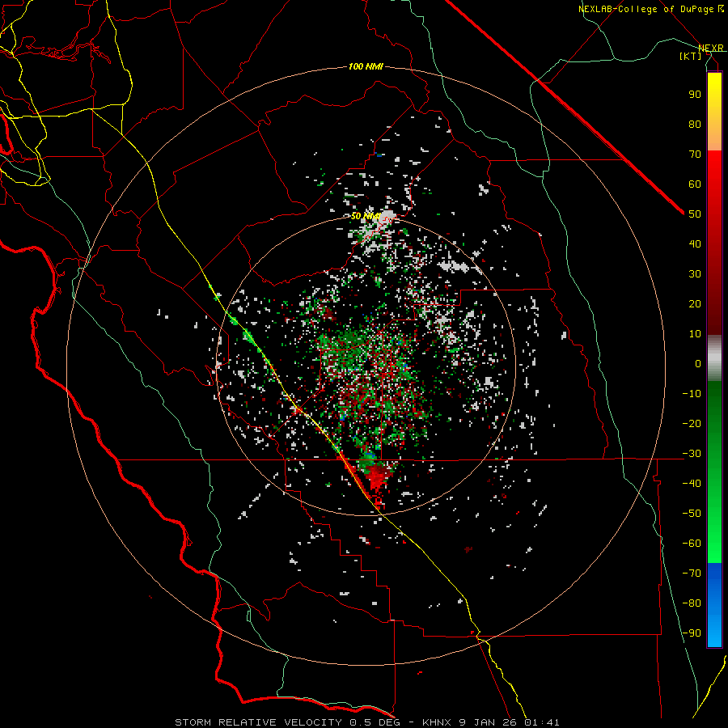Screen dimensions: 728x728
Task: Click the 40 value on the velocity scale
Action: tap(695, 244)
